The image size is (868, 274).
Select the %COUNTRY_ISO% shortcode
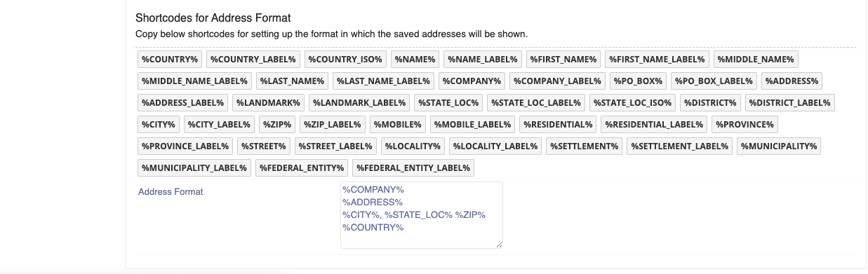click(x=345, y=60)
